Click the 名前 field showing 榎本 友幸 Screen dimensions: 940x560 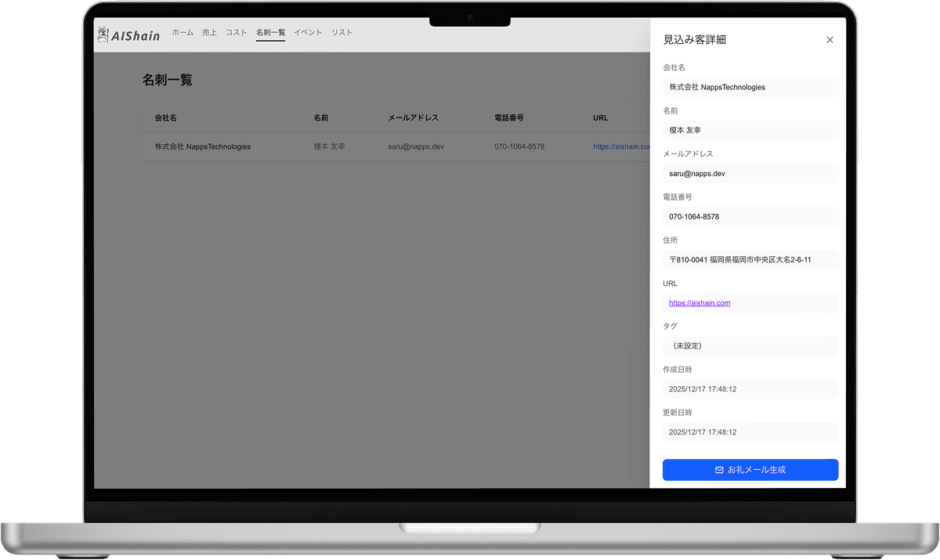coord(750,130)
